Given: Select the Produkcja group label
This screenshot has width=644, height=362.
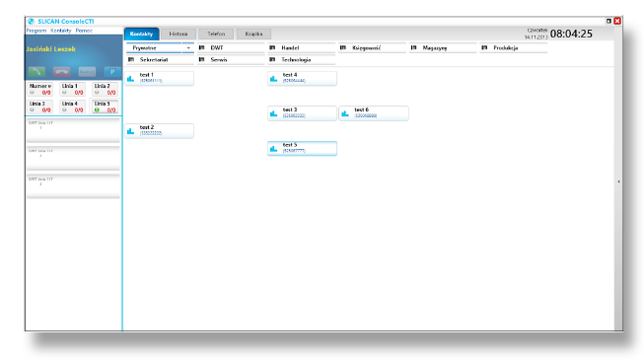Looking at the screenshot, I should [506, 47].
